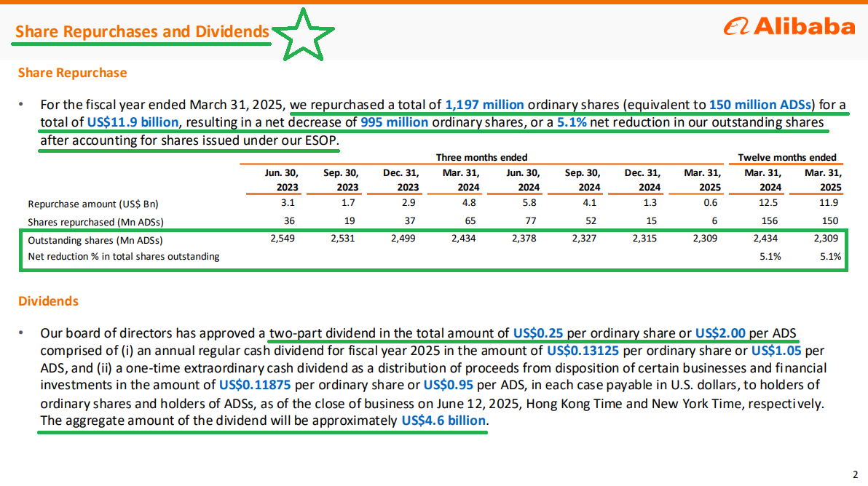Select the 'Share Repurchases and Dividends' slide title
This screenshot has width=868, height=486.
(142, 31)
